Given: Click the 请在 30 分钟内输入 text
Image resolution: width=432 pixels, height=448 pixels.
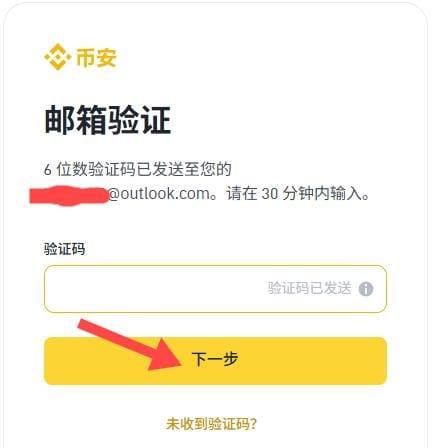Looking at the screenshot, I should click(x=294, y=193).
